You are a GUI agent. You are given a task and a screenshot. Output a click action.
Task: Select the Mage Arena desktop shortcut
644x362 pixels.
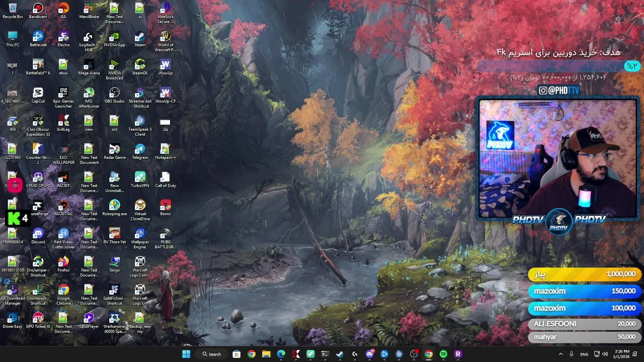pyautogui.click(x=89, y=67)
